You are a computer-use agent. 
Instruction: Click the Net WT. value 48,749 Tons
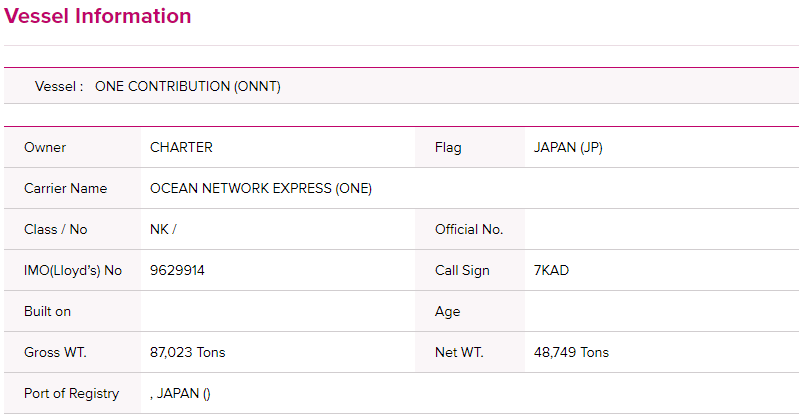coord(571,352)
